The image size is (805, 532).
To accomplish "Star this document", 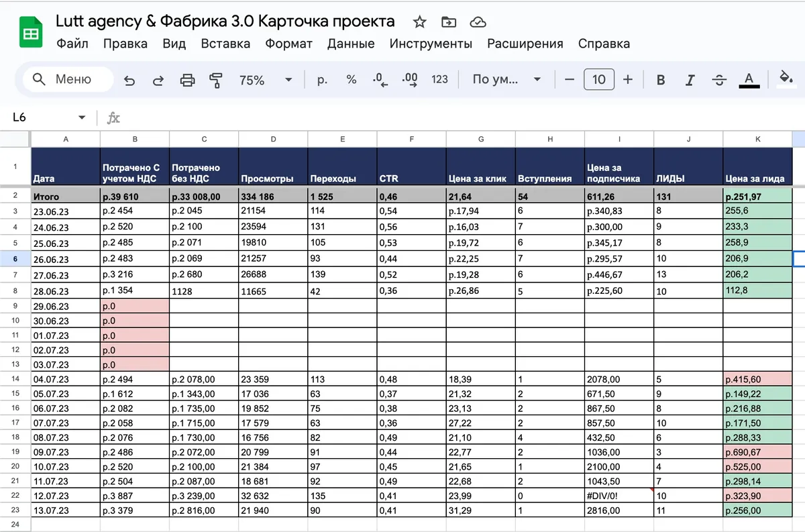I will click(x=420, y=22).
